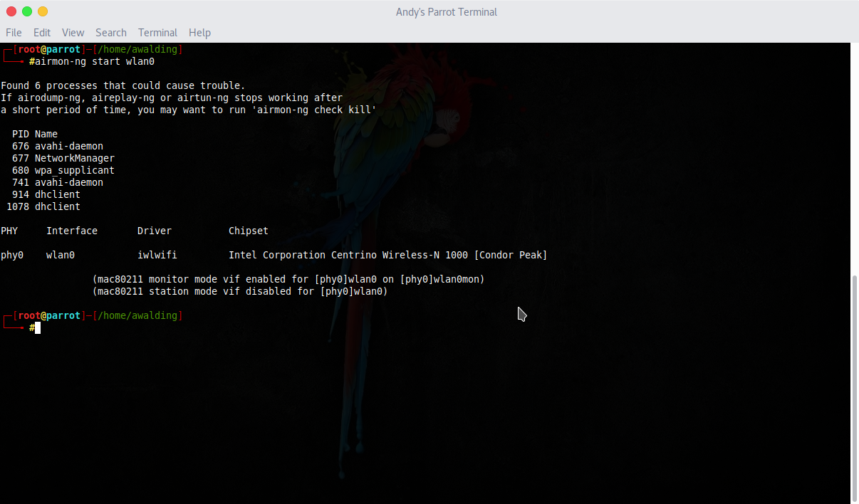Click the NetworkManager process name
Screen dimensions: 859x504
[74, 158]
